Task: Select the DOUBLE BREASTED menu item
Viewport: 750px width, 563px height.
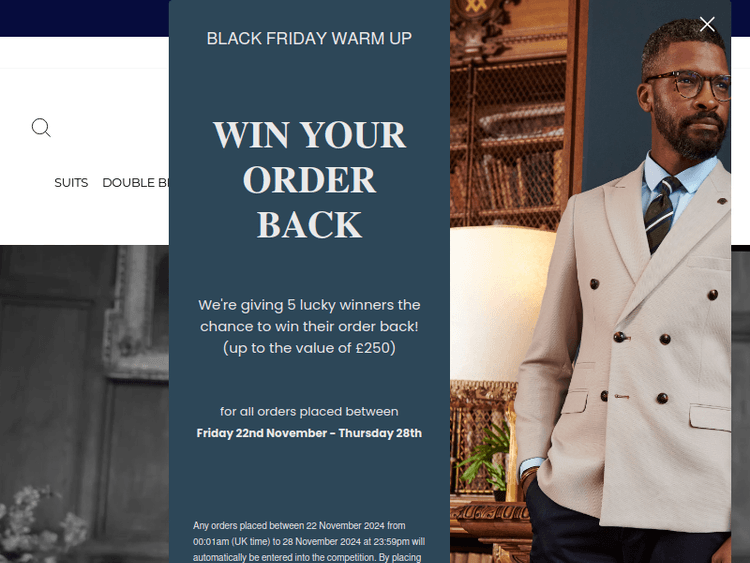Action: click(x=135, y=183)
